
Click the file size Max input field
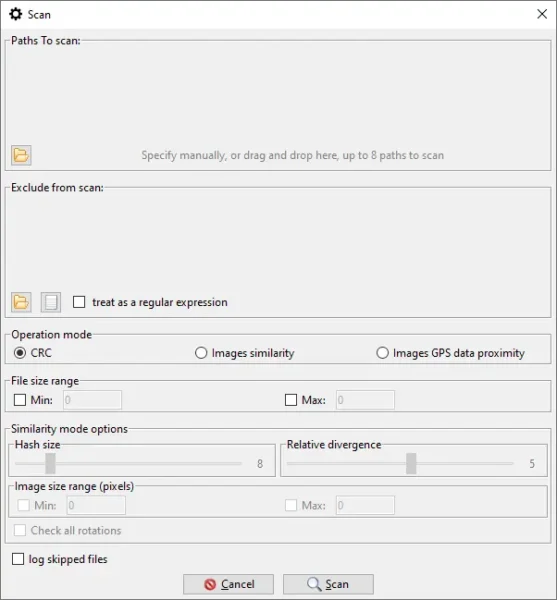click(x=365, y=400)
